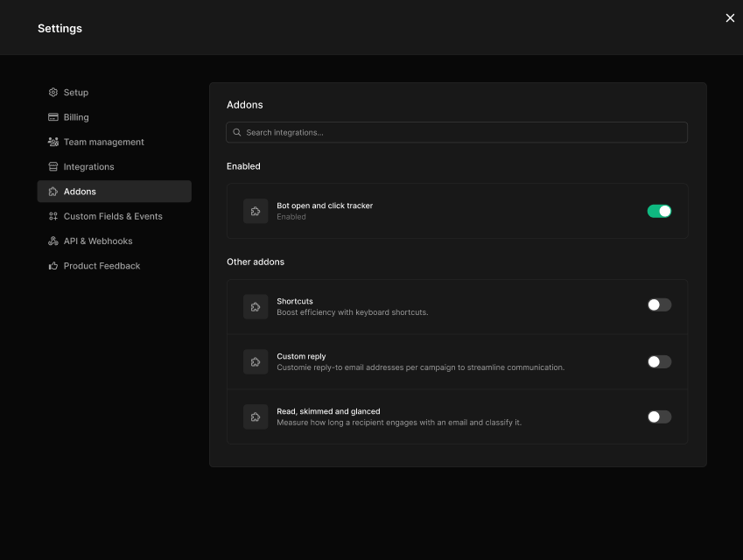Click the Setup gear icon in sidebar

point(53,92)
